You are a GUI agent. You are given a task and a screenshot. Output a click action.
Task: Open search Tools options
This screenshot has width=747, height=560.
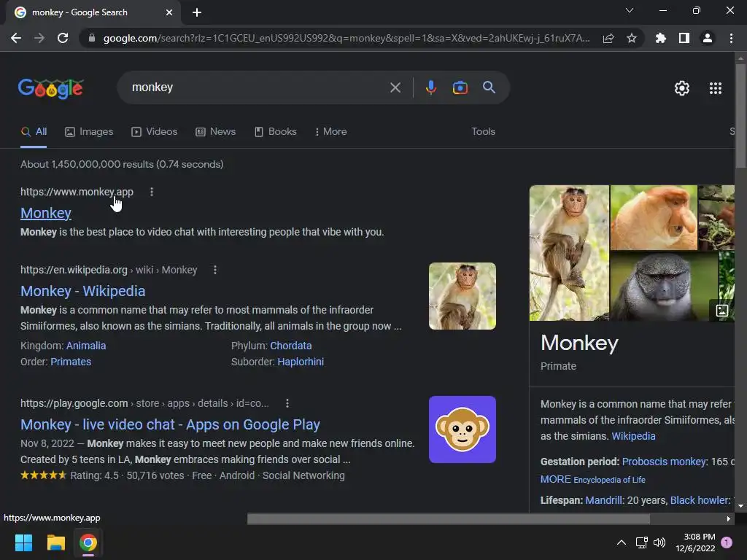483,132
